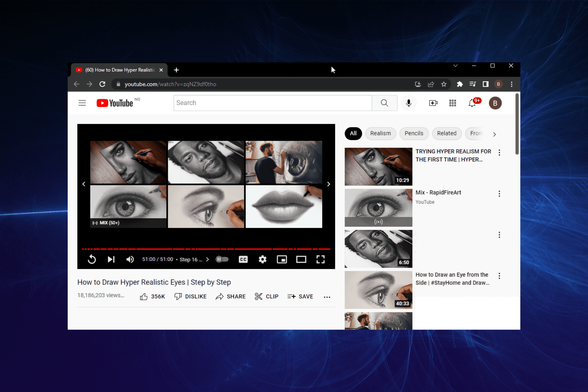Go forward in the browser

tap(89, 84)
